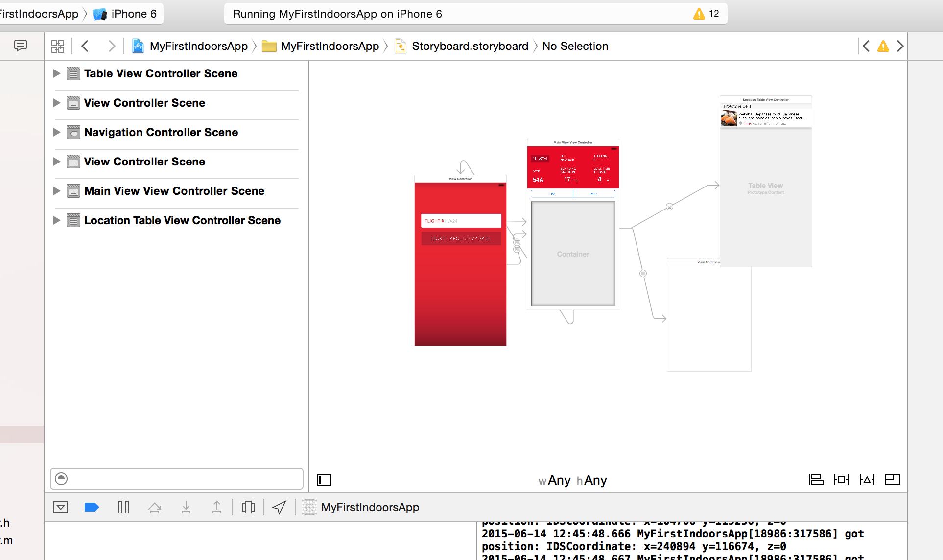Click the related items grid icon
Image resolution: width=943 pixels, height=560 pixels.
click(58, 46)
